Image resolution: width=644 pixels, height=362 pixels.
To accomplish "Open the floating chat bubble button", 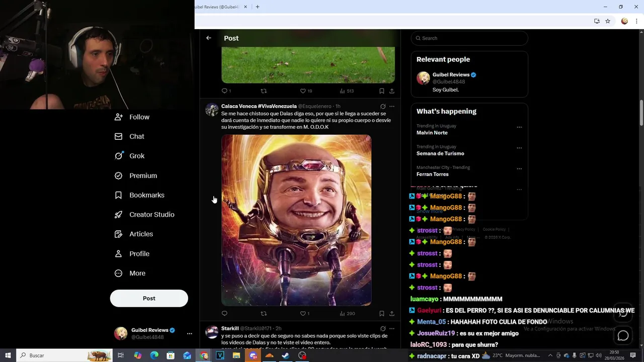I will [x=623, y=335].
